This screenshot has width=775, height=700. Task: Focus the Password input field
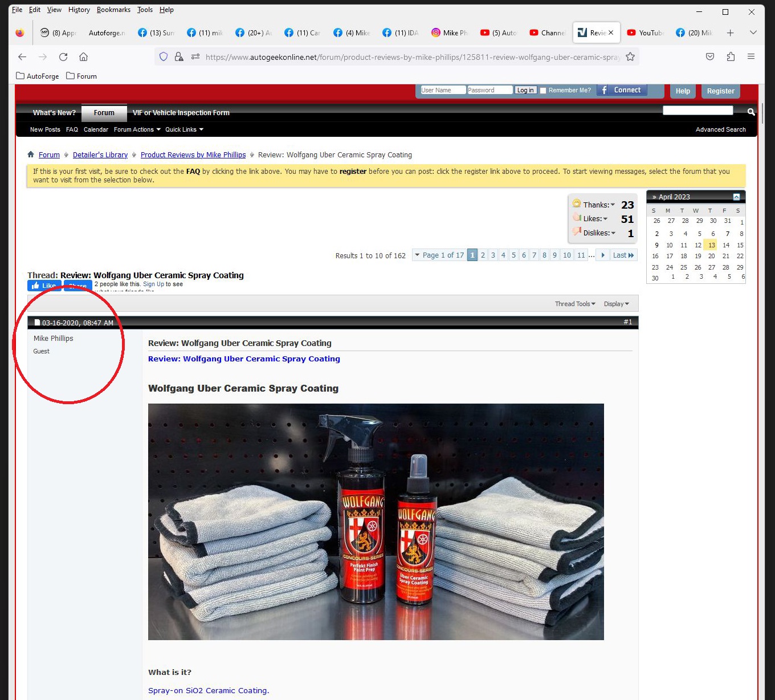coord(490,90)
